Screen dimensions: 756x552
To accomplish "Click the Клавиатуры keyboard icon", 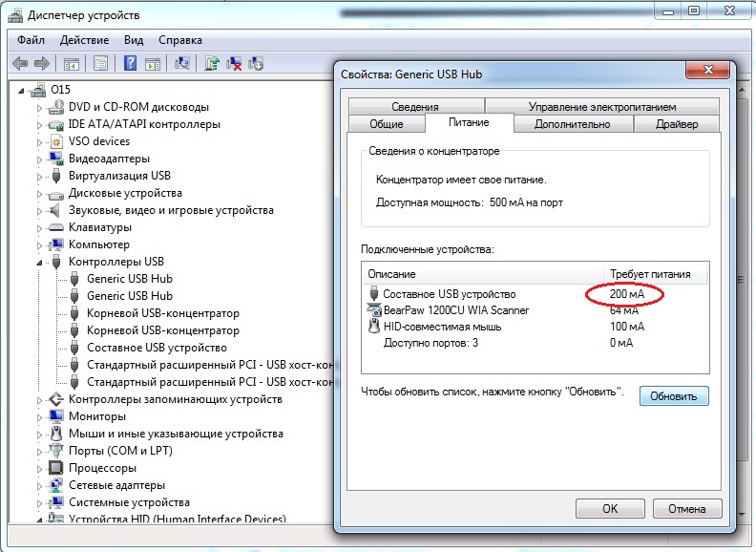I will pyautogui.click(x=56, y=227).
